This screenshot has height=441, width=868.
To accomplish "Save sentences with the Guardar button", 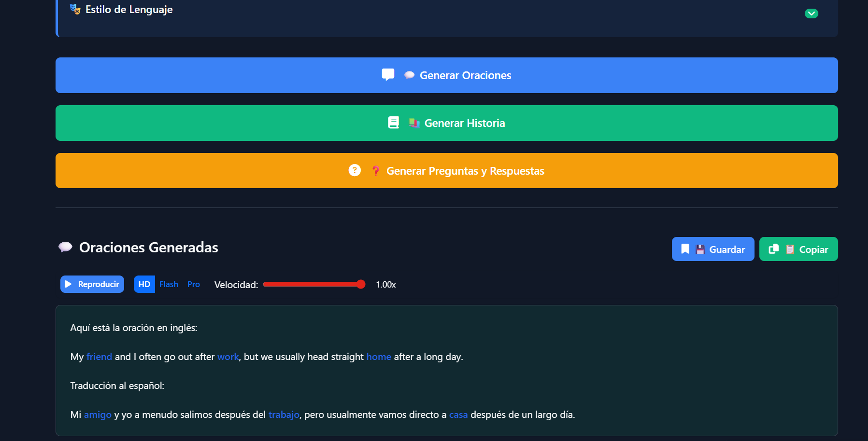I will 713,249.
